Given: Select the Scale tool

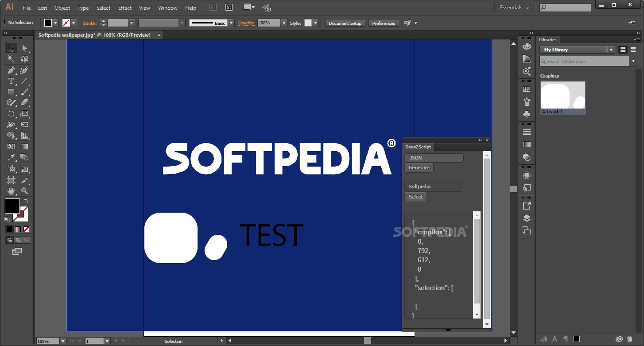Looking at the screenshot, I should (24, 114).
